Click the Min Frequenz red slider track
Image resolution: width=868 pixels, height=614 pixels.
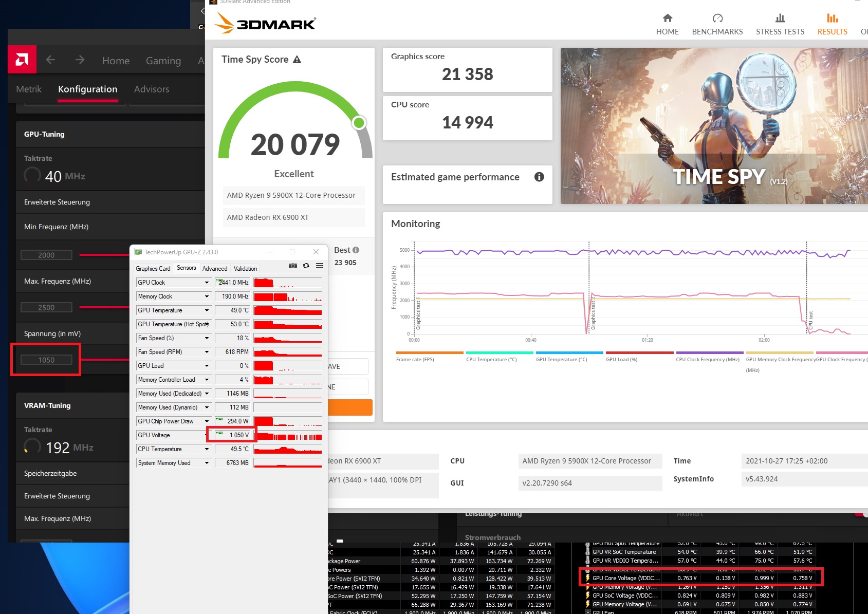click(104, 255)
